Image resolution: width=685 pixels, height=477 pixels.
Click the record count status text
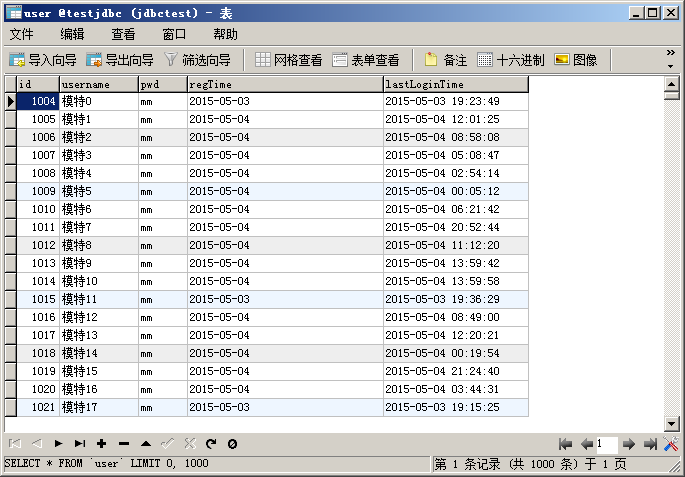pos(530,464)
